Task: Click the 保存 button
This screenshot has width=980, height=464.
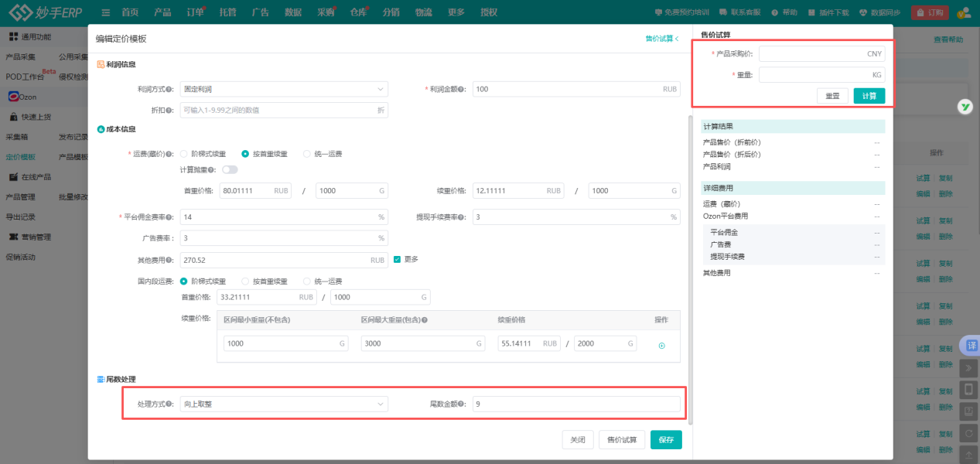Action: pos(665,440)
